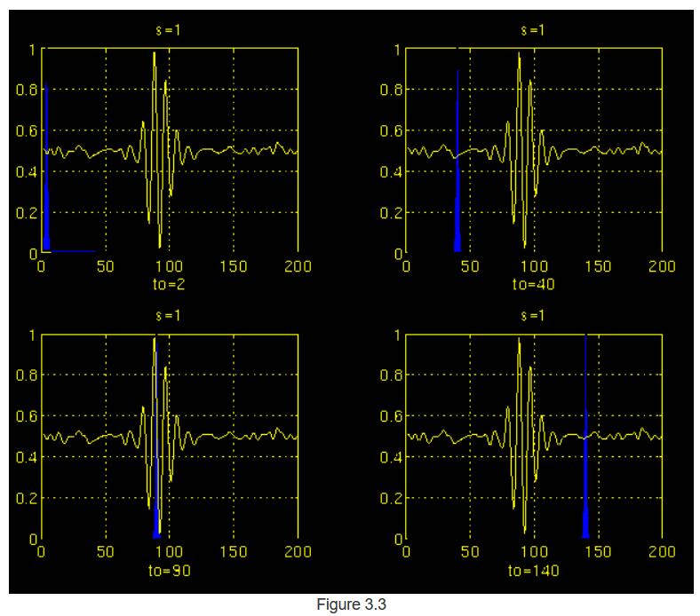Click the tallest yellow signal peak in the to=140 plot
Viewport: 700px width, 616px height.
point(519,340)
